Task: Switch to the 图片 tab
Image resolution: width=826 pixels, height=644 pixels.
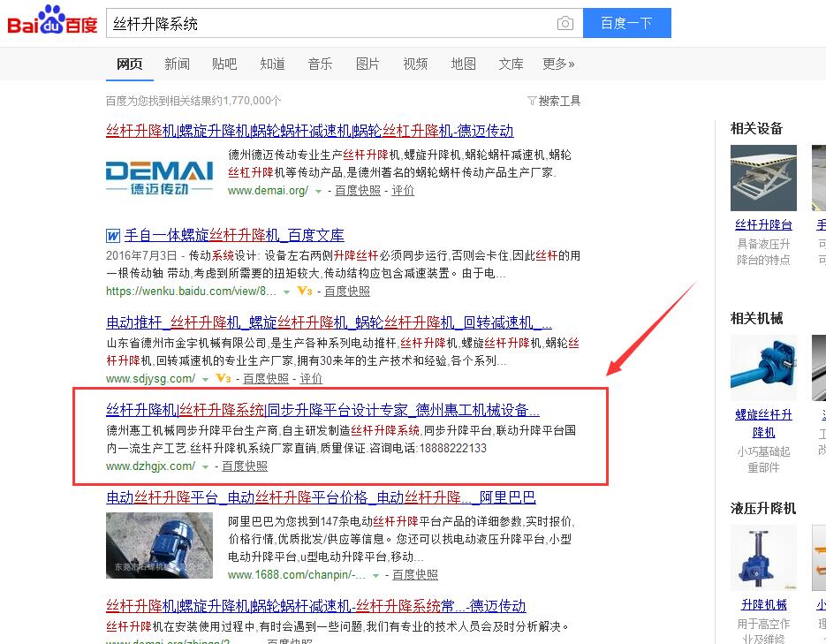Action: click(368, 64)
